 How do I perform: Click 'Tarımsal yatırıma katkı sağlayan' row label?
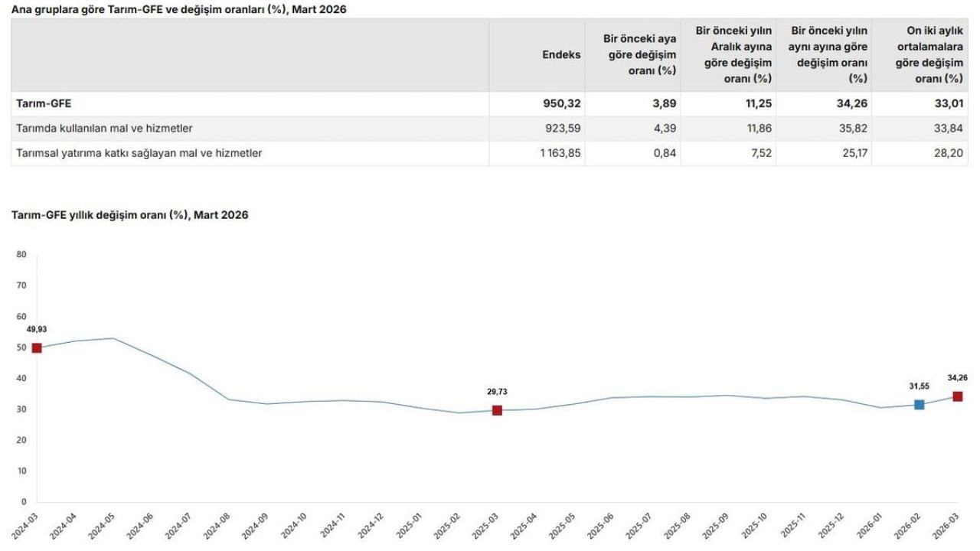point(139,152)
